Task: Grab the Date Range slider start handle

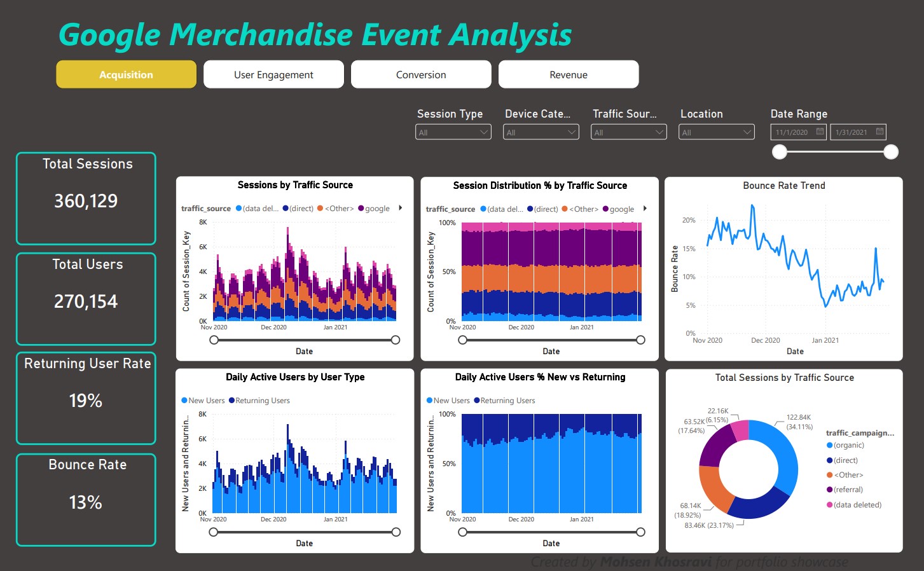Action: [780, 152]
